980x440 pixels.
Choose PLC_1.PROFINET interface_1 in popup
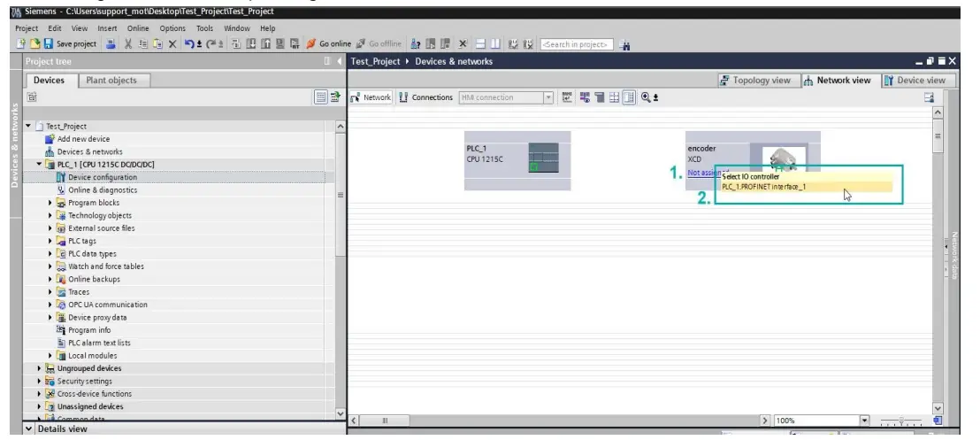point(806,187)
